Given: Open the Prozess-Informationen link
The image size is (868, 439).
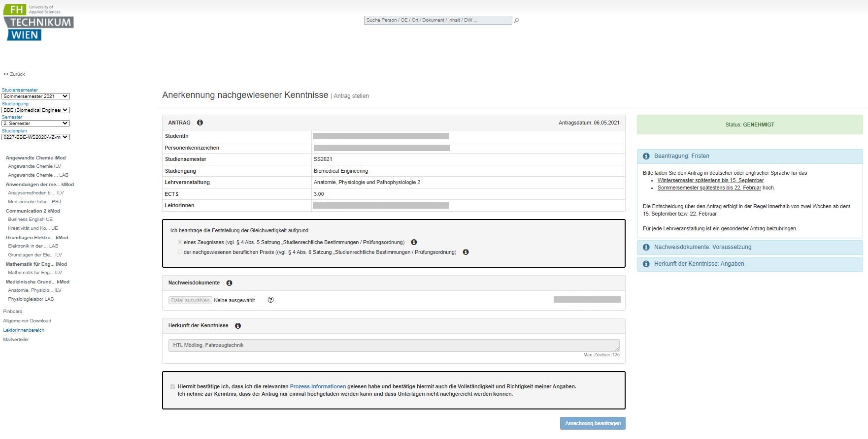Looking at the screenshot, I should click(x=318, y=387).
